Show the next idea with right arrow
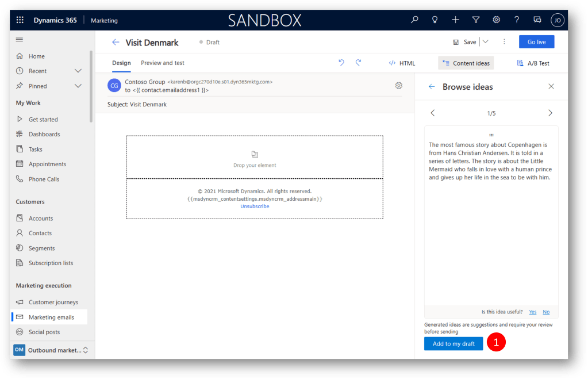 (x=550, y=113)
